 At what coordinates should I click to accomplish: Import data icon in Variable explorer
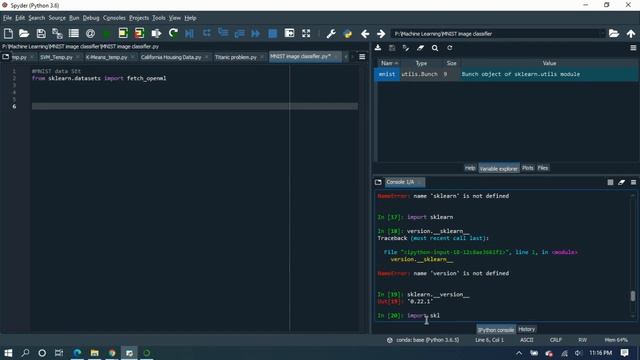pyautogui.click(x=378, y=48)
